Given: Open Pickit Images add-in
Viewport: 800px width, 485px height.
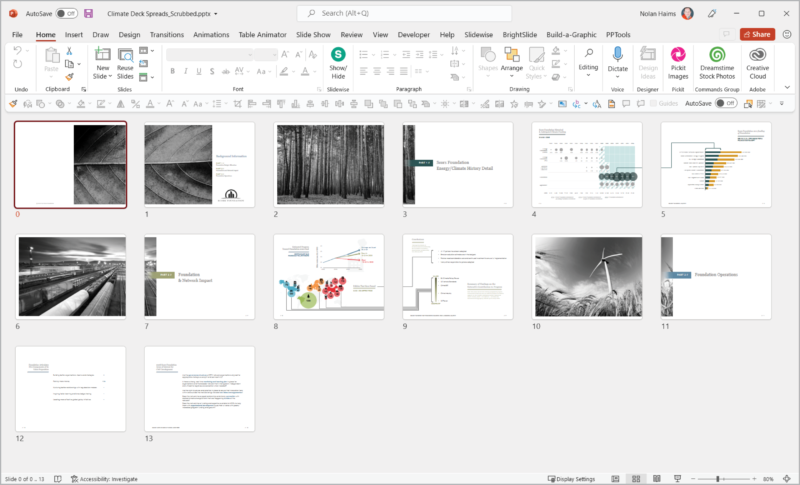Looking at the screenshot, I should click(x=678, y=54).
